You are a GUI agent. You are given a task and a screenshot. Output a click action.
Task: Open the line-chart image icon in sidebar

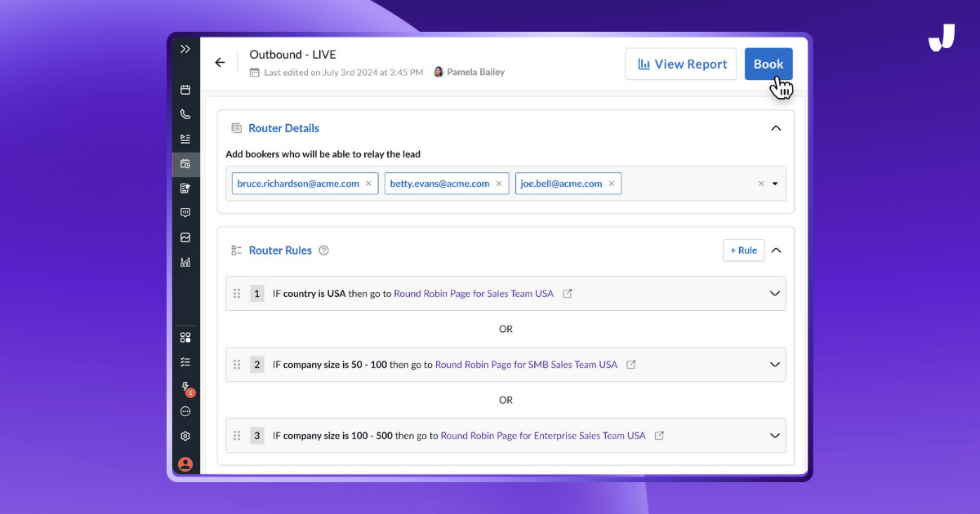[x=185, y=237]
